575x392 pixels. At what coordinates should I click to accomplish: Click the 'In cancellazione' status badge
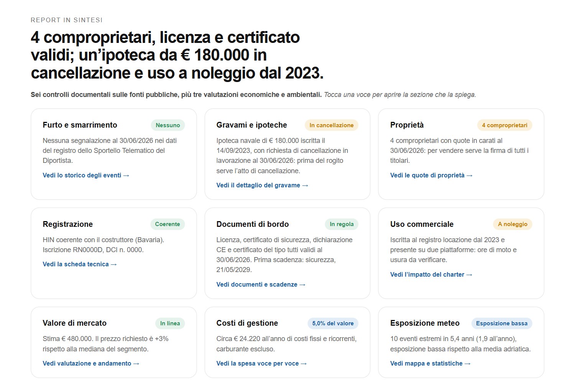[332, 125]
